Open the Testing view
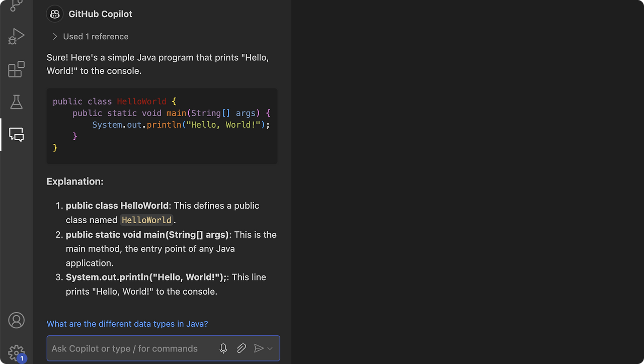644x364 pixels. coord(16,102)
